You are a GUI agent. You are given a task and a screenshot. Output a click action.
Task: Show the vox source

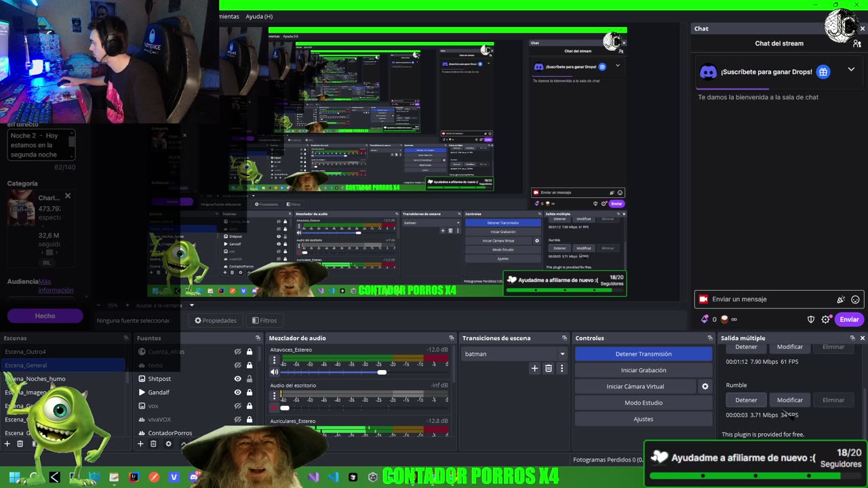(238, 406)
